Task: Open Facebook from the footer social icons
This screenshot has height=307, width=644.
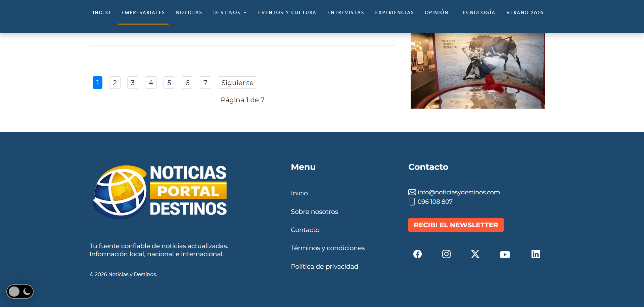Action: point(417,254)
